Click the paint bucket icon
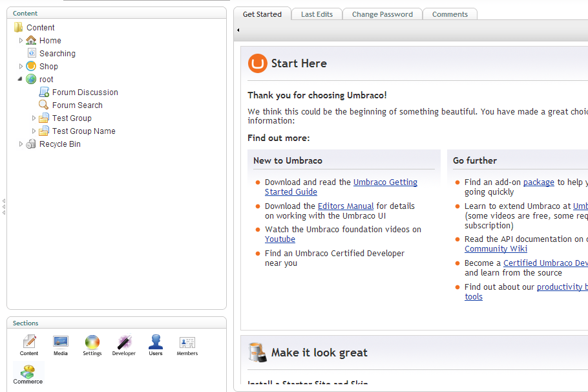This screenshot has width=588, height=392. [258, 352]
